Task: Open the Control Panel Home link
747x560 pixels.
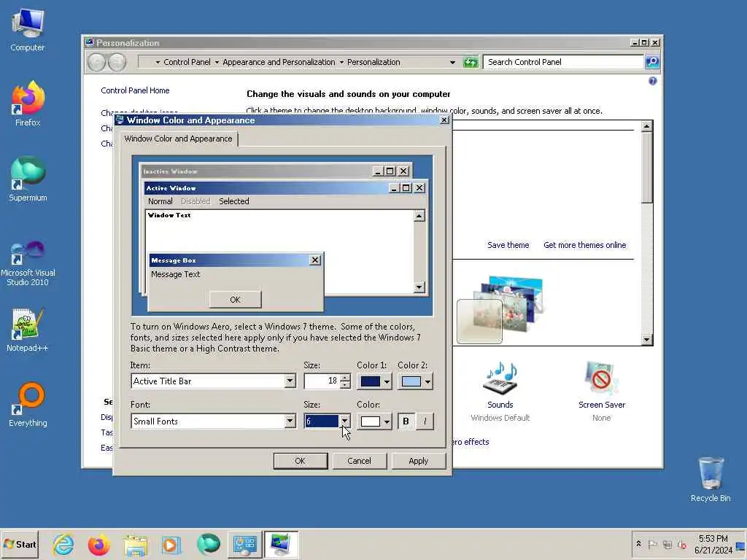Action: (135, 90)
